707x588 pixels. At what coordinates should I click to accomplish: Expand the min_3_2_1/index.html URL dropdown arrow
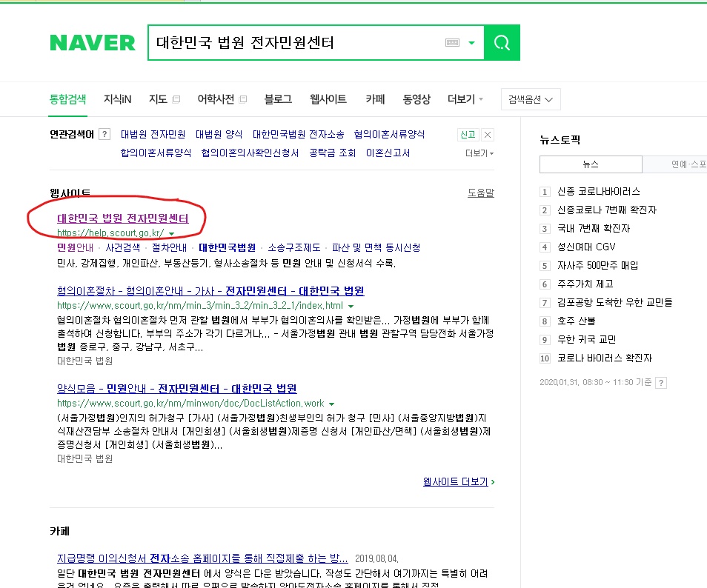(351, 306)
